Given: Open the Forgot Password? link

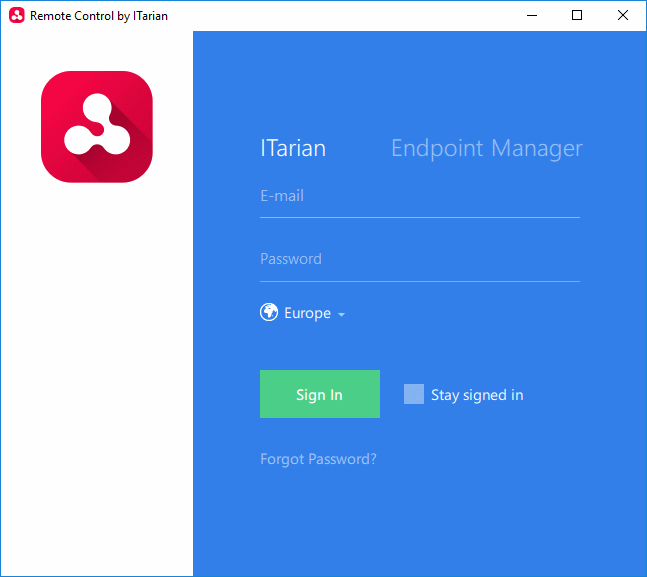Looking at the screenshot, I should [x=318, y=459].
